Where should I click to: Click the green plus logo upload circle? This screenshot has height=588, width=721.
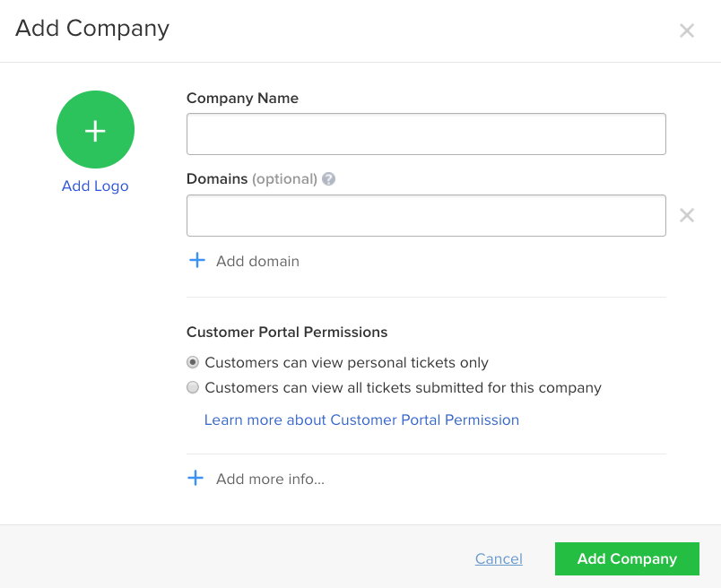pyautogui.click(x=95, y=130)
